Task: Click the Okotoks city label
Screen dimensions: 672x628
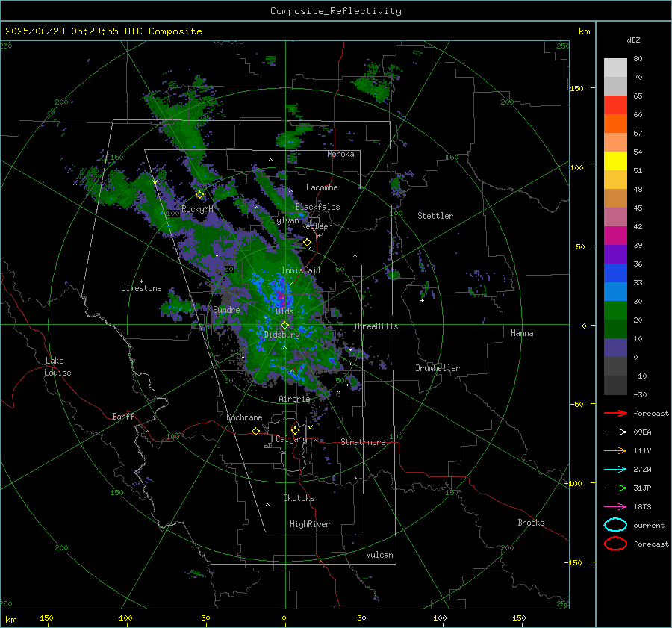Action: click(299, 498)
